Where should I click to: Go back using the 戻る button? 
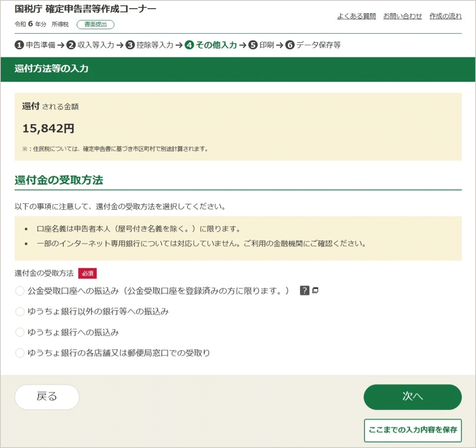coord(46,397)
